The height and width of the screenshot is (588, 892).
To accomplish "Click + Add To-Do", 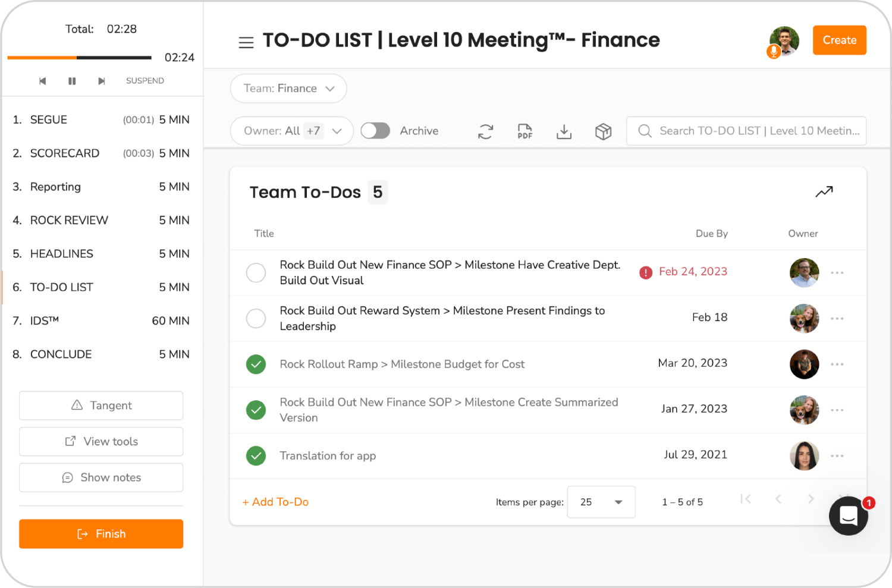I will [275, 502].
